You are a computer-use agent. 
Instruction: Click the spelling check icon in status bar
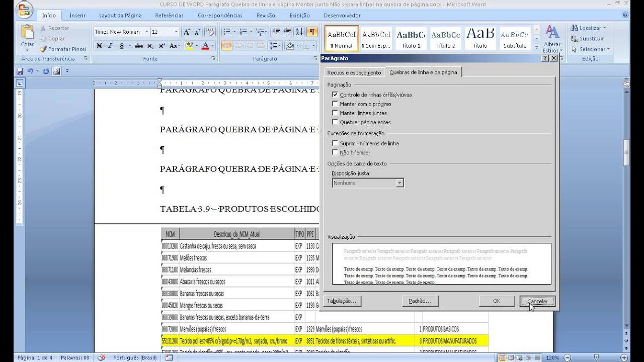(102, 357)
